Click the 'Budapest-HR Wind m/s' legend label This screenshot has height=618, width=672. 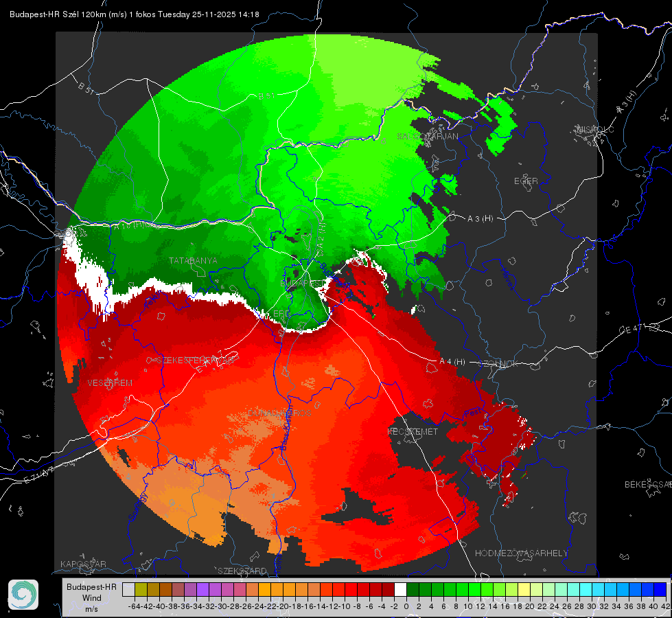click(x=91, y=598)
